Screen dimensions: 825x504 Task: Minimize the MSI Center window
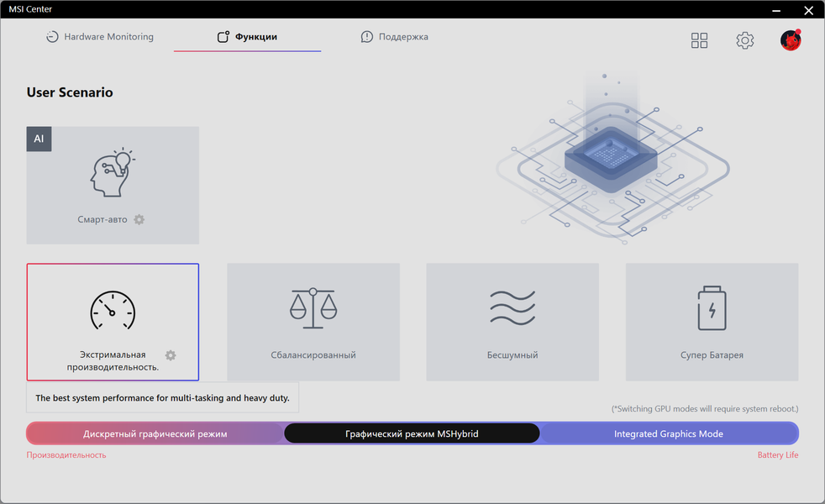[776, 10]
